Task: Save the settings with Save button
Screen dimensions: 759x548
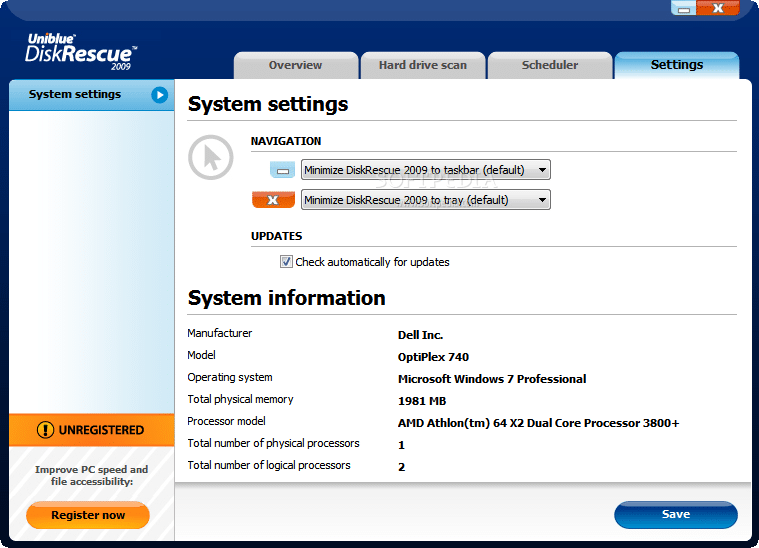Action: click(x=676, y=515)
